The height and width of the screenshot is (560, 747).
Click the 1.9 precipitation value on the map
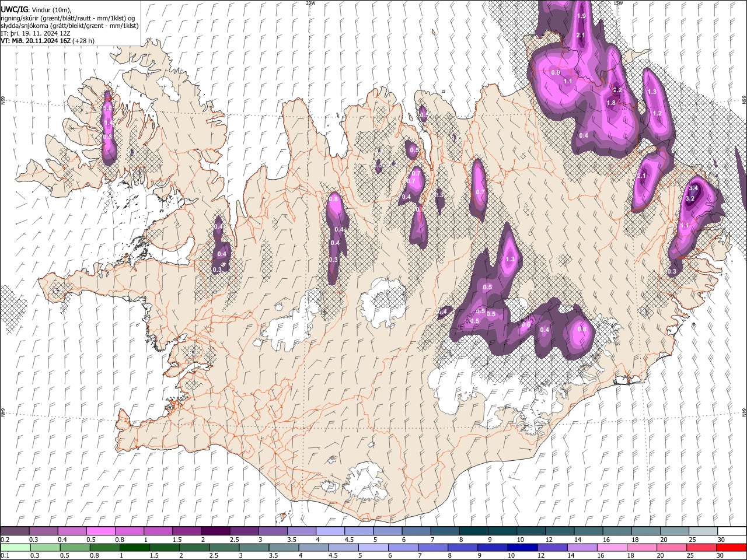point(581,16)
